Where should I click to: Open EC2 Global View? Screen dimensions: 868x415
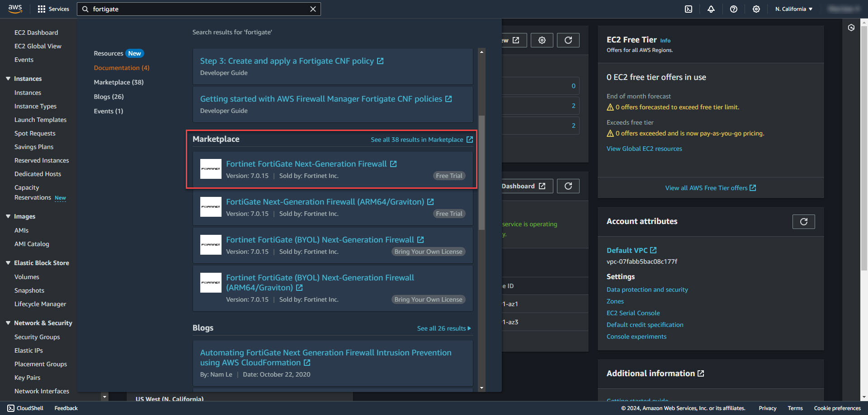click(38, 46)
